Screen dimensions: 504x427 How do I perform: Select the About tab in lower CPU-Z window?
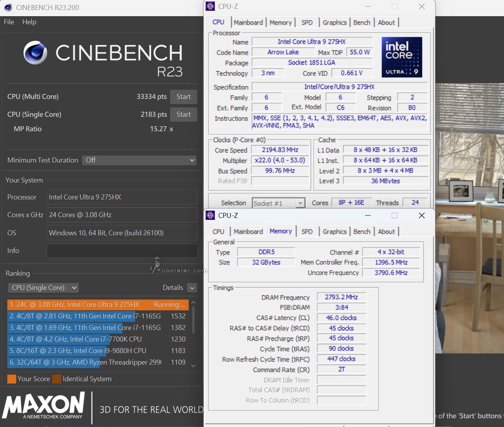coord(386,231)
